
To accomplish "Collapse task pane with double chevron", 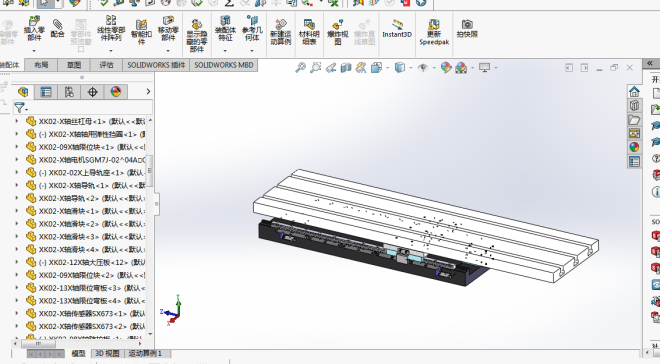I will click(x=650, y=63).
